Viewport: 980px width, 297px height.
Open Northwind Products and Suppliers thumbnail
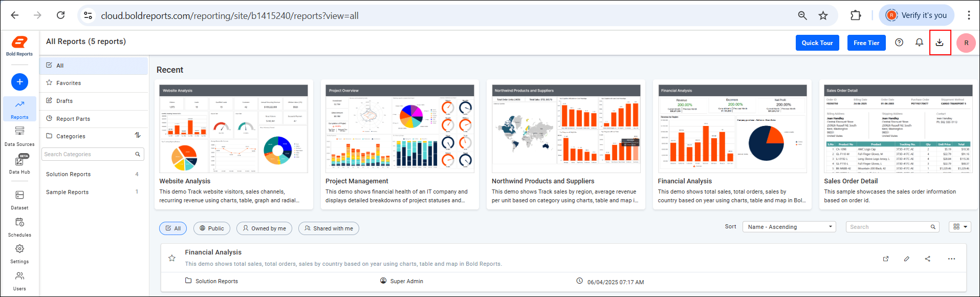point(566,129)
